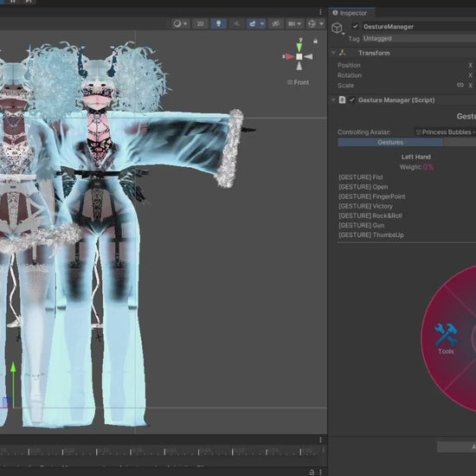Open the Scene view kebab menu

click(x=320, y=12)
